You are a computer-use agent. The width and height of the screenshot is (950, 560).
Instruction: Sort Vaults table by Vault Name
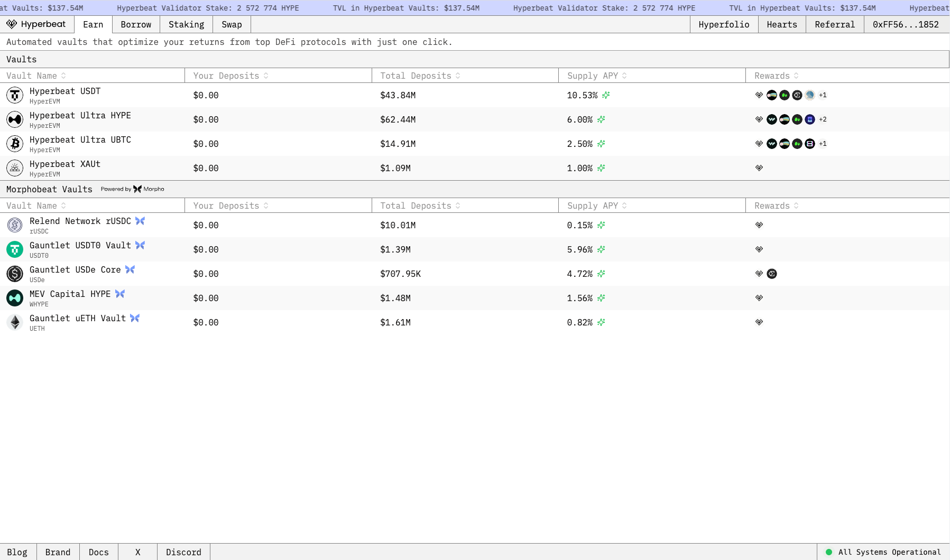coord(36,76)
